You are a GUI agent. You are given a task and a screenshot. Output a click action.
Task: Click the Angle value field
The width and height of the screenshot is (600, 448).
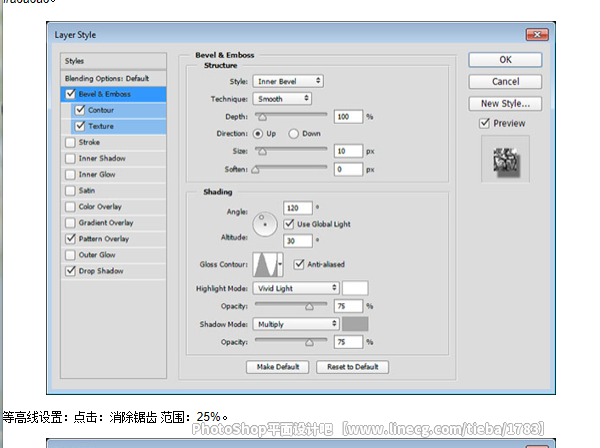[x=298, y=208]
